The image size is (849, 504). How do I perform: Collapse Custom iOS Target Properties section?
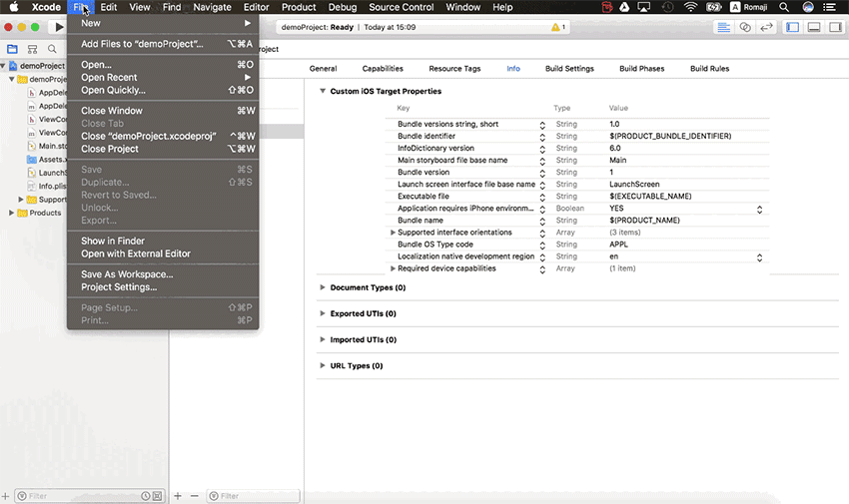tap(323, 91)
